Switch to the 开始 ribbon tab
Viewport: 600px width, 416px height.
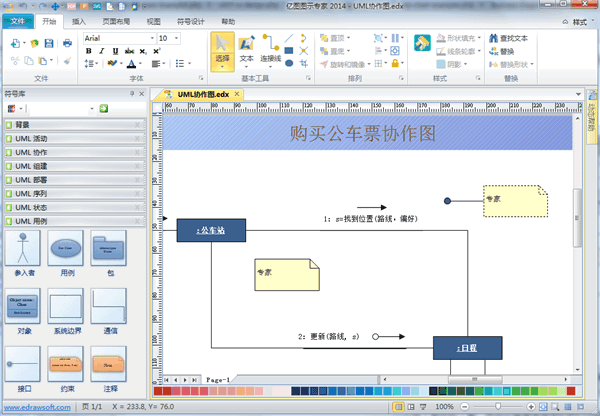coord(49,21)
